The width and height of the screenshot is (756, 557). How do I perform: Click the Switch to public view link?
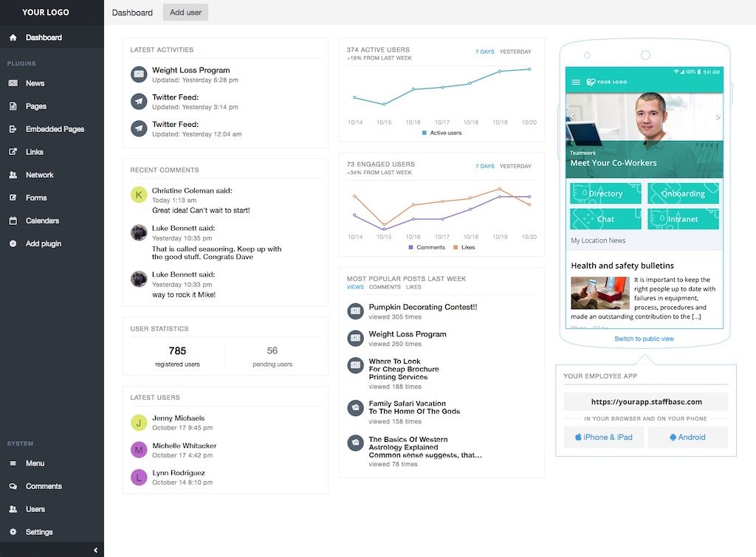[x=645, y=339]
